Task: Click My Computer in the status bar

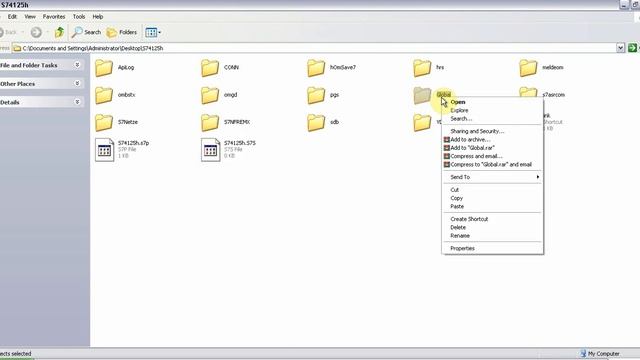Action: (600, 354)
